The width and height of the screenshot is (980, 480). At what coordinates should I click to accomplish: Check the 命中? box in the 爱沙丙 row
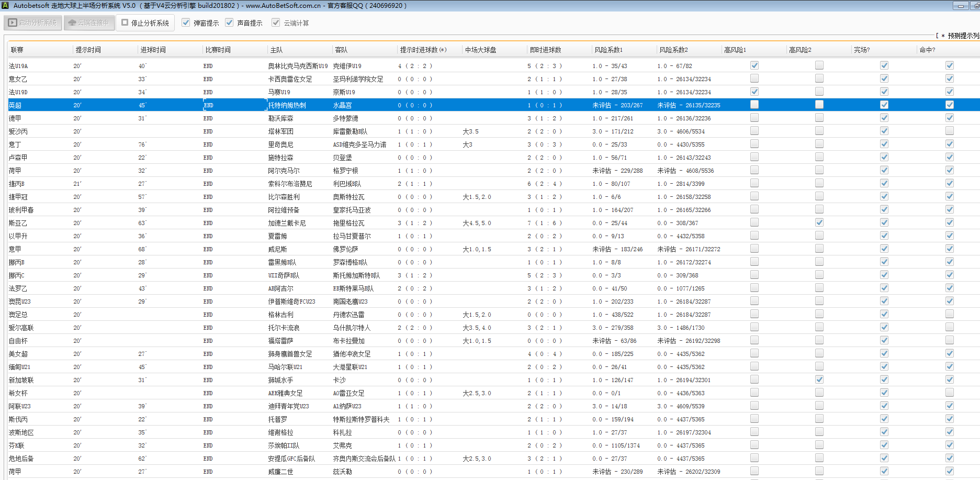pyautogui.click(x=949, y=131)
